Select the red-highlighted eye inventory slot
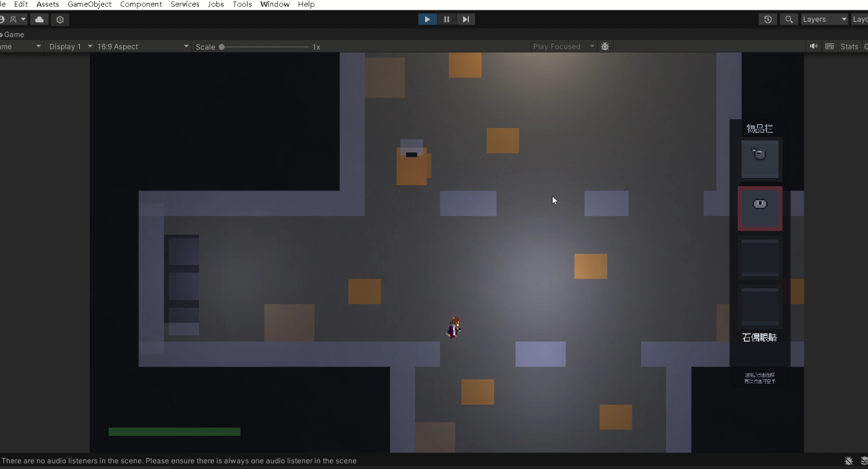868x469 pixels. (760, 208)
